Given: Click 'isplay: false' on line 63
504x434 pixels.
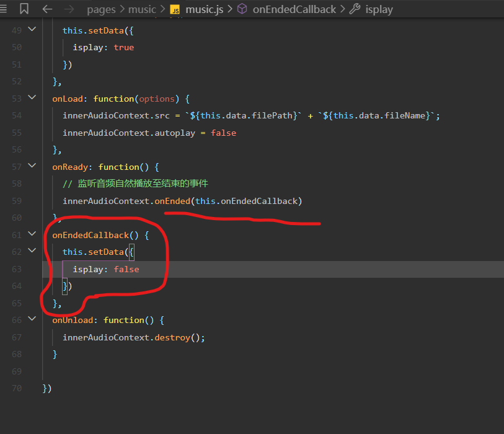Looking at the screenshot, I should pyautogui.click(x=106, y=270).
